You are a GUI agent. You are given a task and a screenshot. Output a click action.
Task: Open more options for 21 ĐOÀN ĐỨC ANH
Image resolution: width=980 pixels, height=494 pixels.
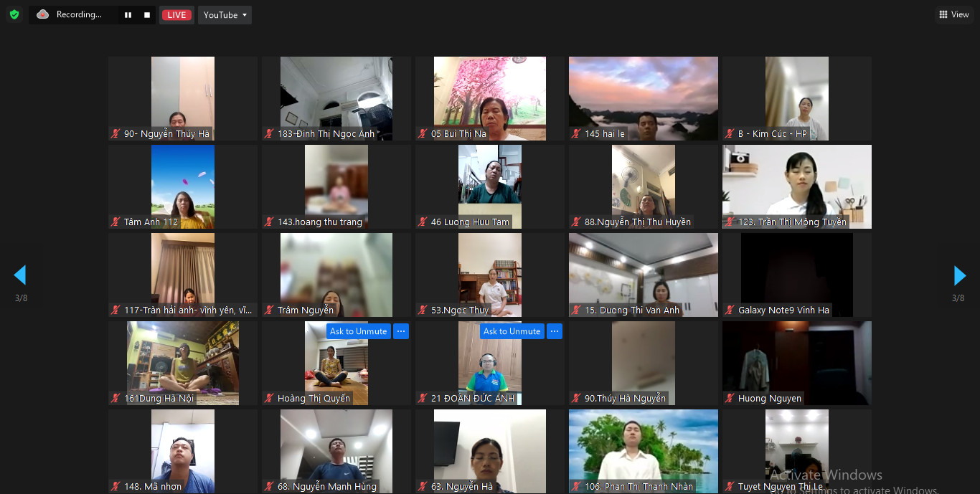(555, 331)
